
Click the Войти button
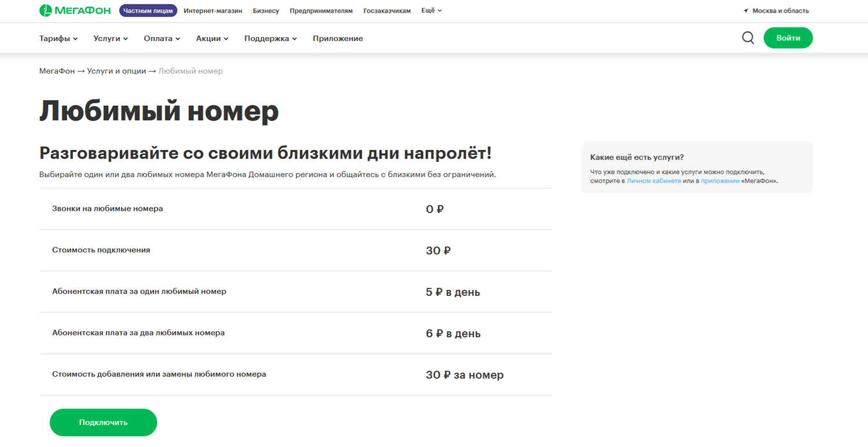(x=788, y=38)
